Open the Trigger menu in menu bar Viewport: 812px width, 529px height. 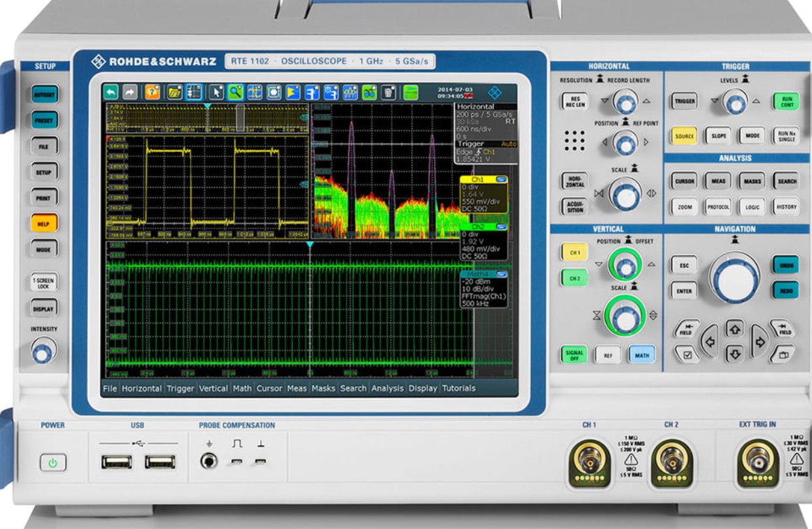(180, 388)
